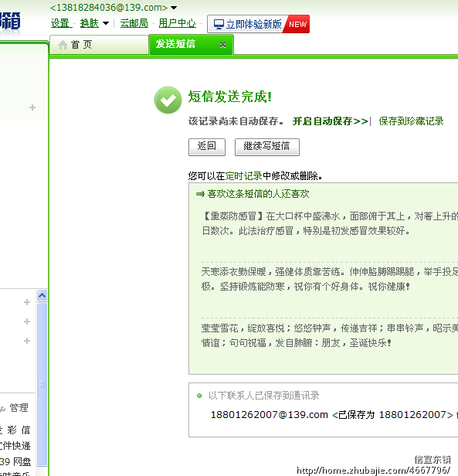Click the 该记录尚未自动保存 notice text
This screenshot has height=476, width=458.
[x=236, y=121]
